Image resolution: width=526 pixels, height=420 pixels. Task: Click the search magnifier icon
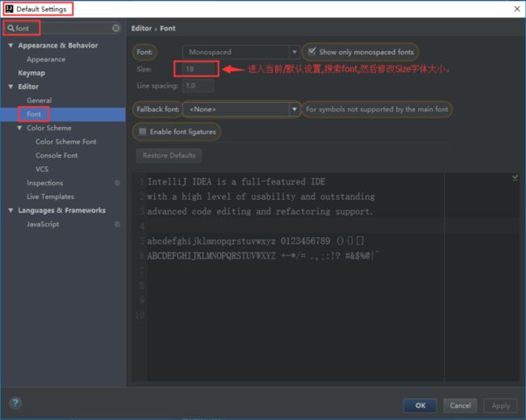(11, 28)
